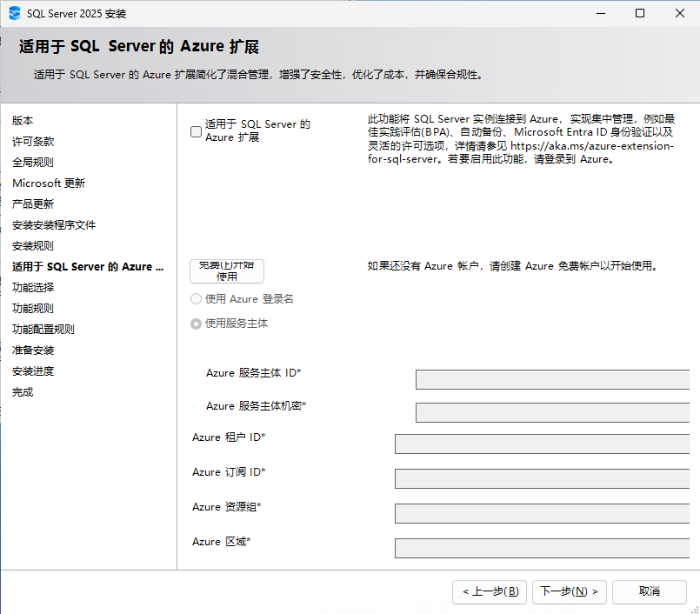Viewport: 700px width, 614px height.
Task: Close the SQL Server 2025 安装 window
Action: coord(679,13)
